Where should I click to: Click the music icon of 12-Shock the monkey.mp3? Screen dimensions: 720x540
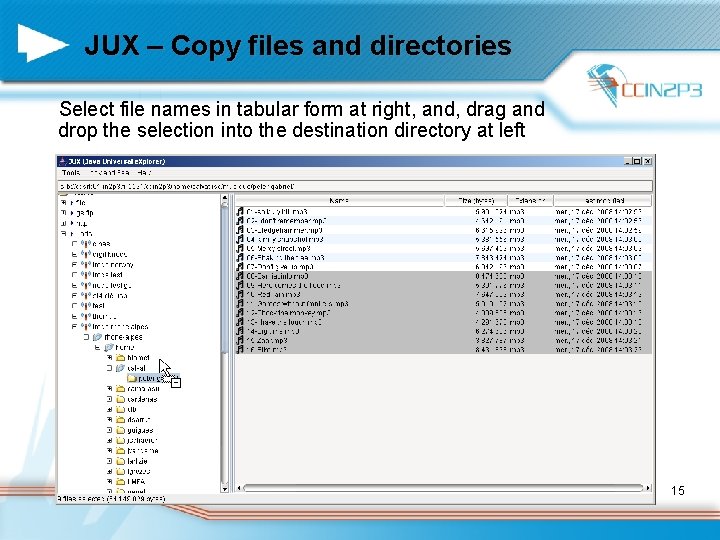tap(240, 313)
